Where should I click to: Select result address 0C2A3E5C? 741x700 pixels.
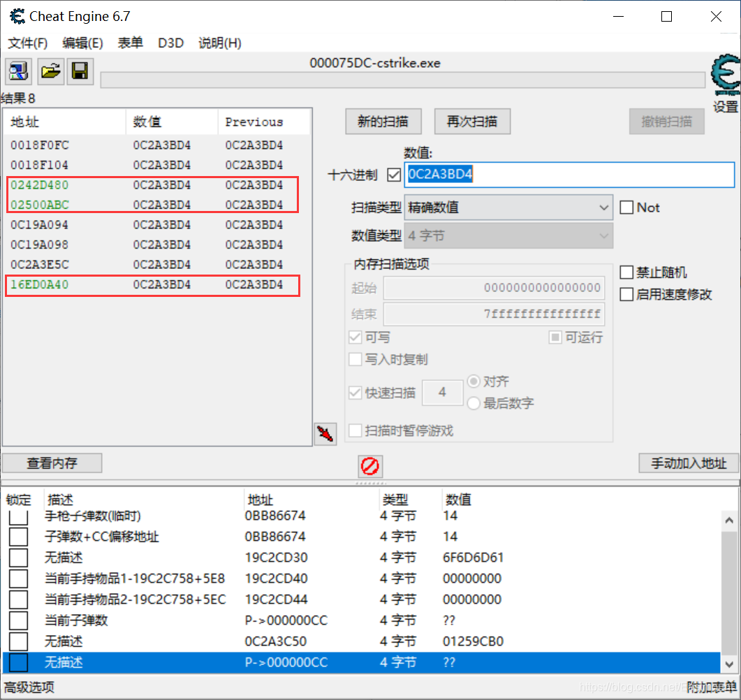coord(40,265)
